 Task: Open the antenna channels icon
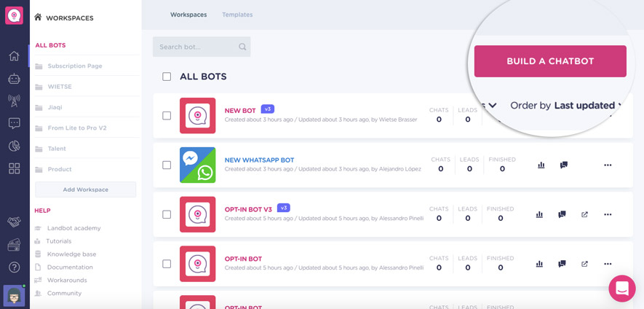15,101
